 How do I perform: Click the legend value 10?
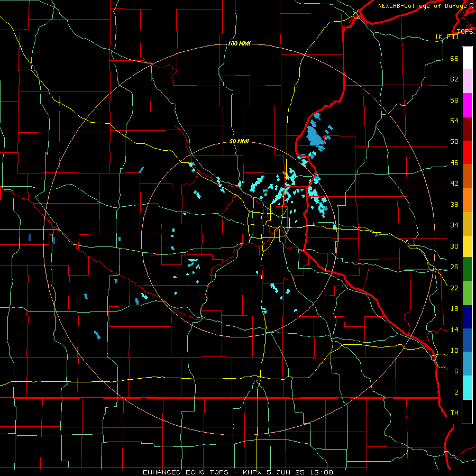point(454,350)
